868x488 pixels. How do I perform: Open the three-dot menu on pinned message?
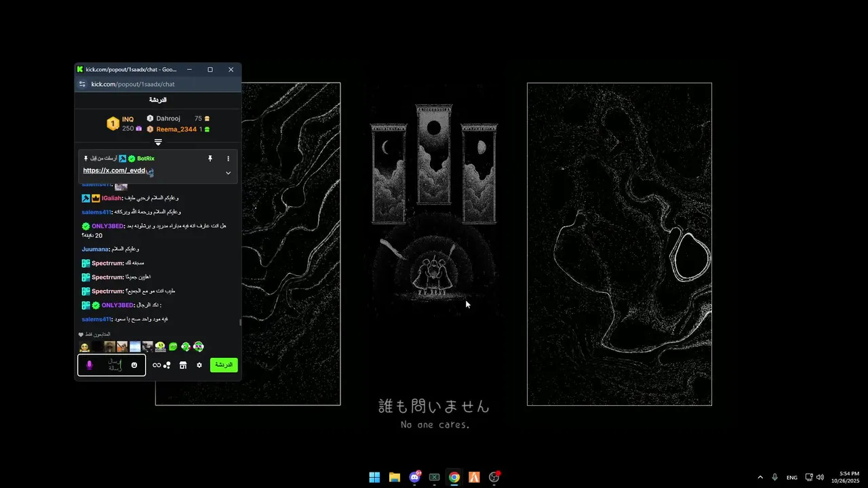[x=228, y=159]
